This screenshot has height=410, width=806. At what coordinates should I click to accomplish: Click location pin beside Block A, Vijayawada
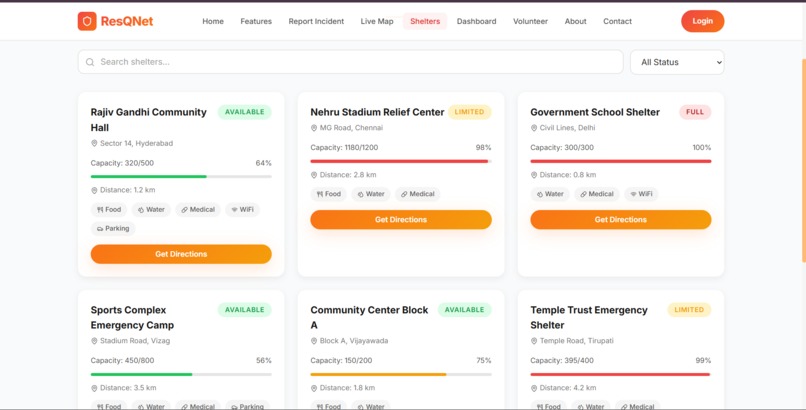tap(314, 341)
